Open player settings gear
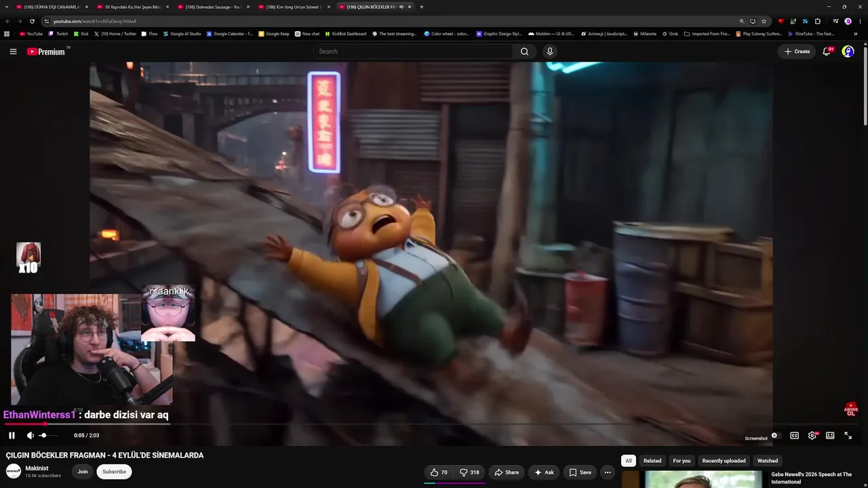Viewport: 868px width, 488px height. (812, 436)
